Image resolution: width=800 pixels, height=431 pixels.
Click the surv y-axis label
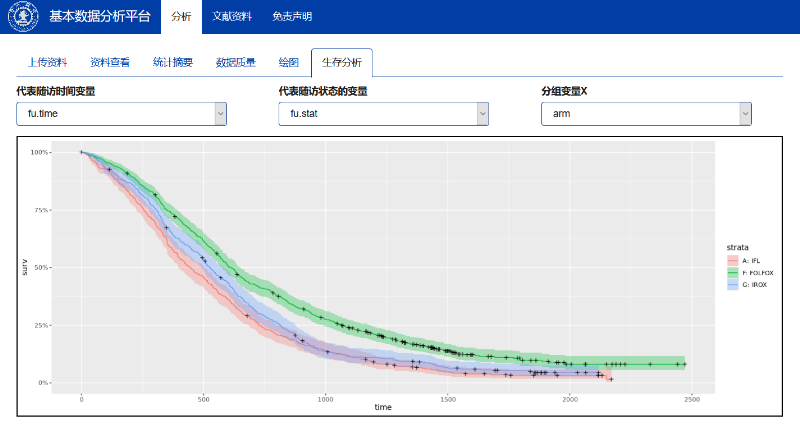[x=25, y=267]
